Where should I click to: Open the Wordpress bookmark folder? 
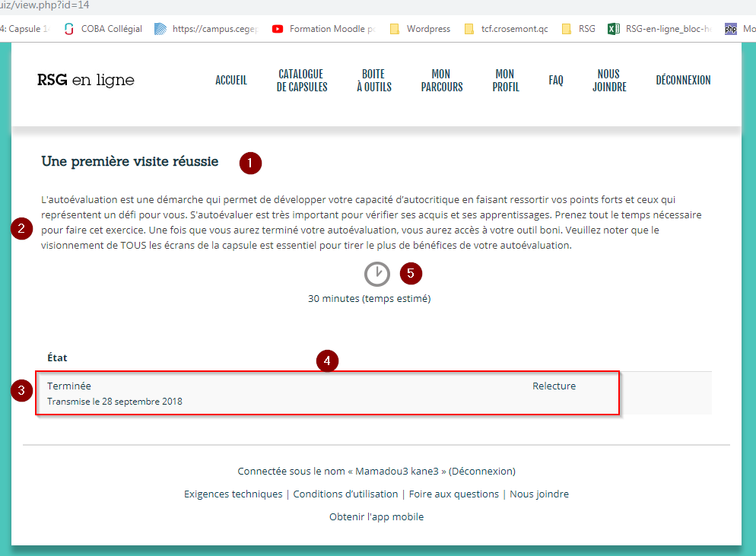(420, 29)
